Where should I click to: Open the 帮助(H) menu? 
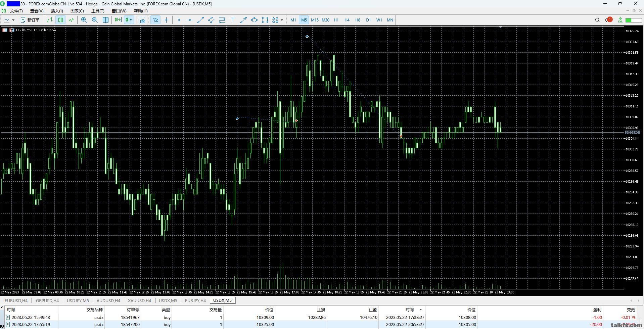click(141, 11)
